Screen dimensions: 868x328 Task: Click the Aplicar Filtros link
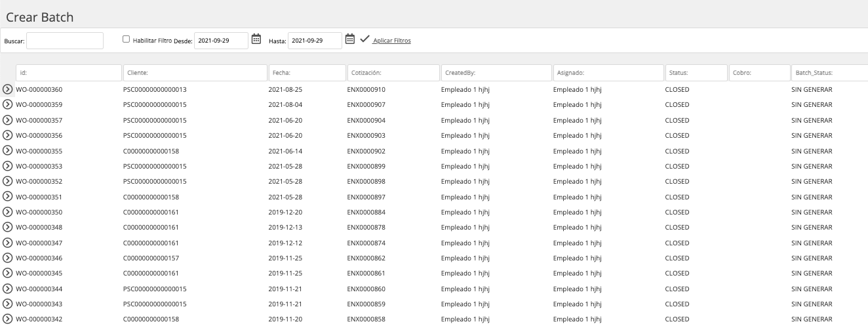coord(392,41)
